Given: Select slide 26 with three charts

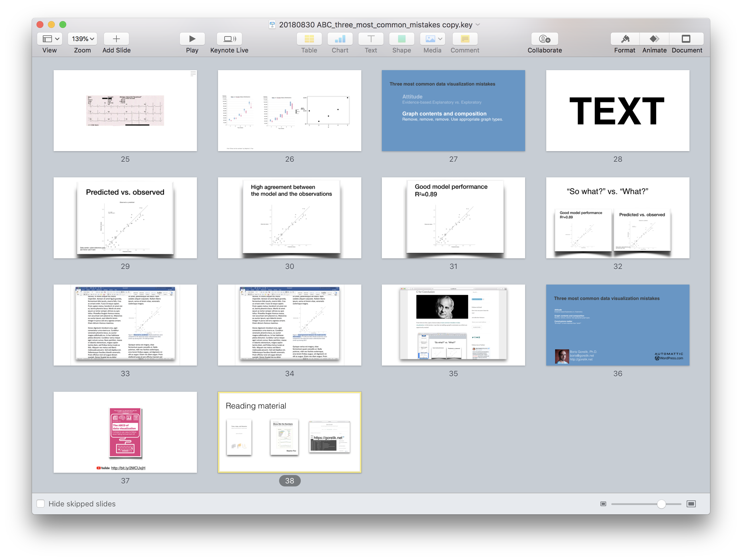Looking at the screenshot, I should click(289, 111).
